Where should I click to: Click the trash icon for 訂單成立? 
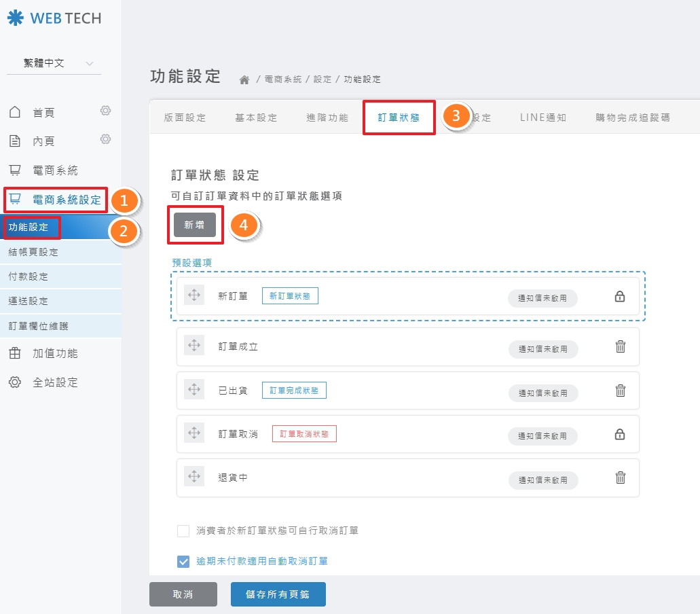tap(620, 347)
